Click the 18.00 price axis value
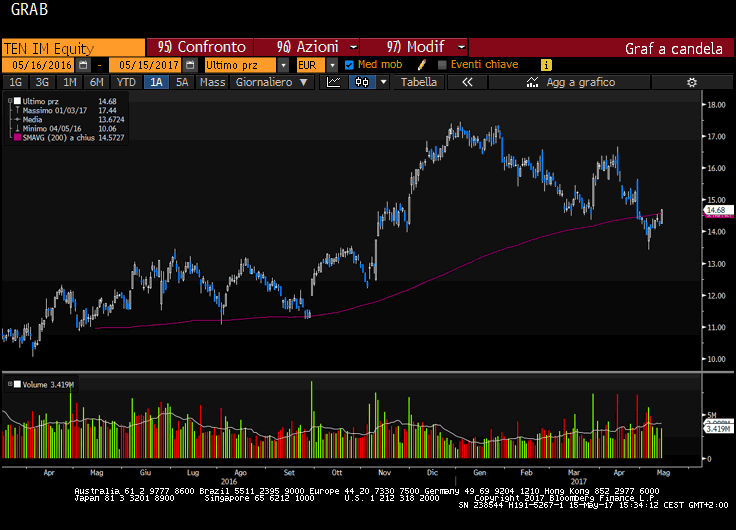 click(716, 105)
